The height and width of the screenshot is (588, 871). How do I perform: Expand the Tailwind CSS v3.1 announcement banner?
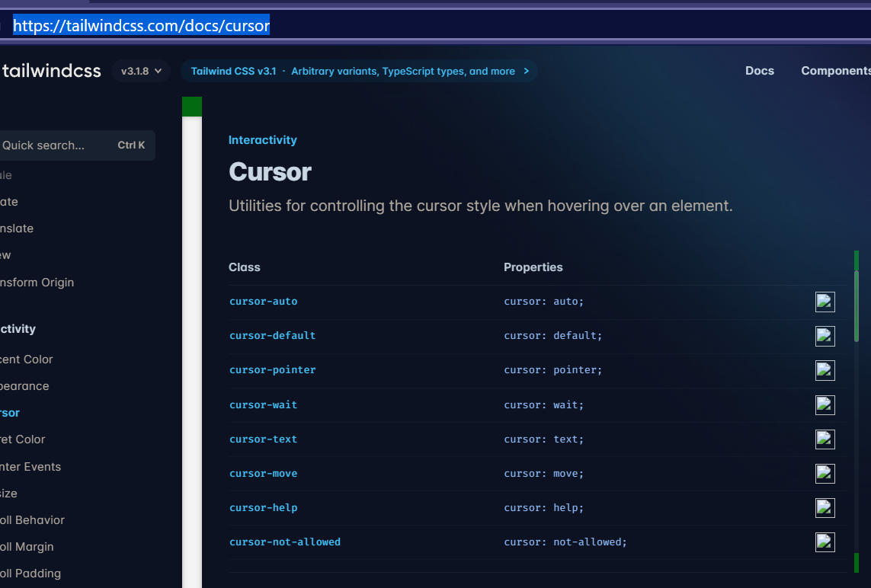tap(359, 71)
